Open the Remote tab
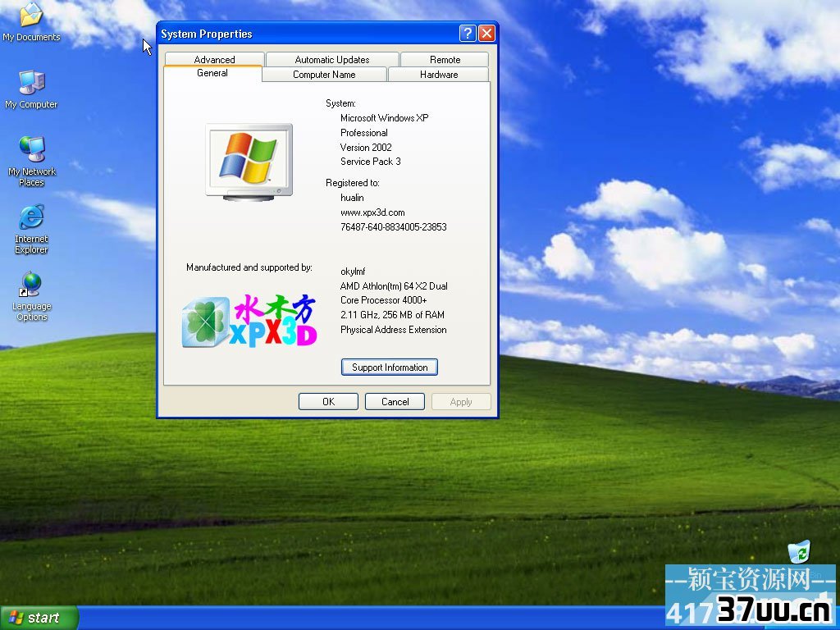The height and width of the screenshot is (630, 840). point(445,59)
